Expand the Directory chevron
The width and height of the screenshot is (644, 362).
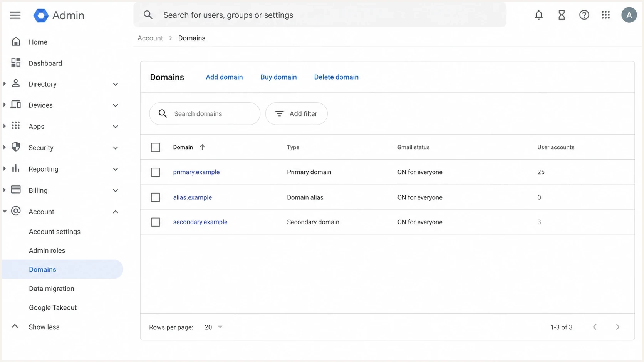coord(116,84)
